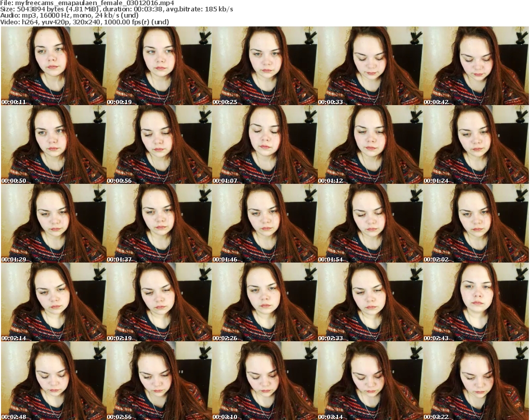The image size is (530, 420).
Task: Click the 'Size: 5043894 bytes' info line
Action: pyautogui.click(x=116, y=9)
